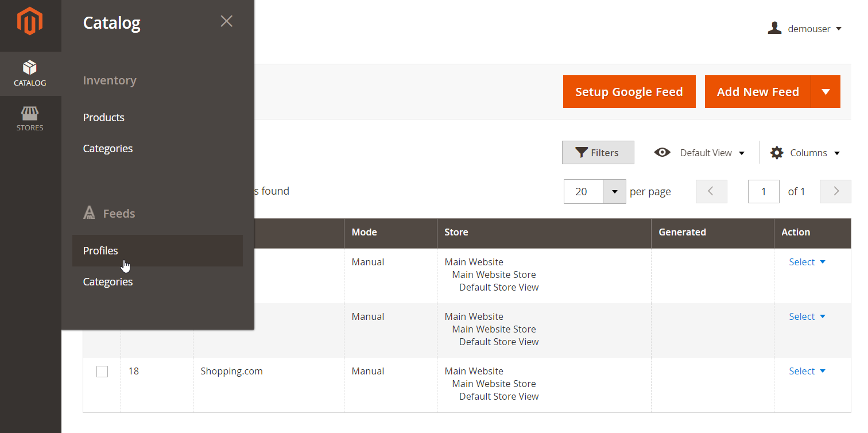The height and width of the screenshot is (433, 868).
Task: Click Manual in the Shopping.com row
Action: pos(368,371)
